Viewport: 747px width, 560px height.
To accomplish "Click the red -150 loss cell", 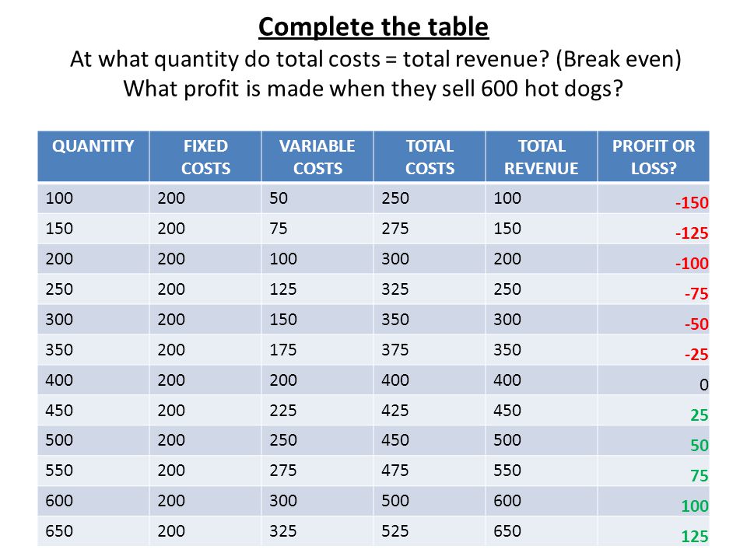I will click(653, 198).
